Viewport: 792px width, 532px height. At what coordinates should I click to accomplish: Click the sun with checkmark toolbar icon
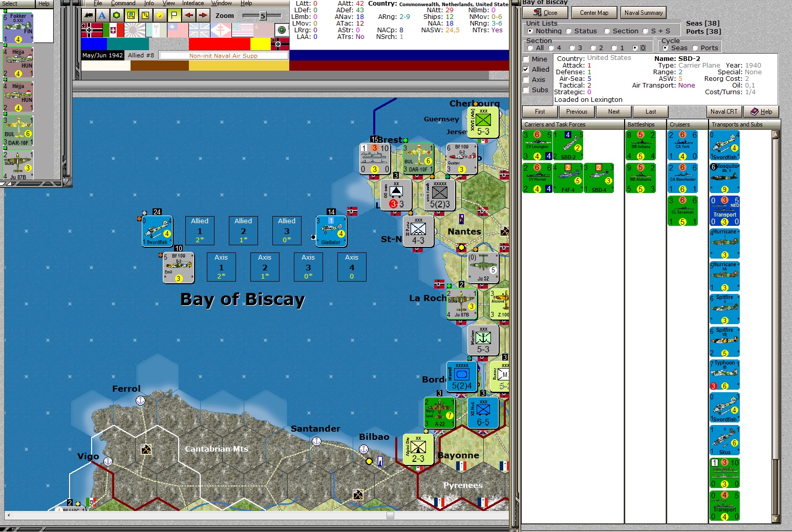click(x=160, y=15)
